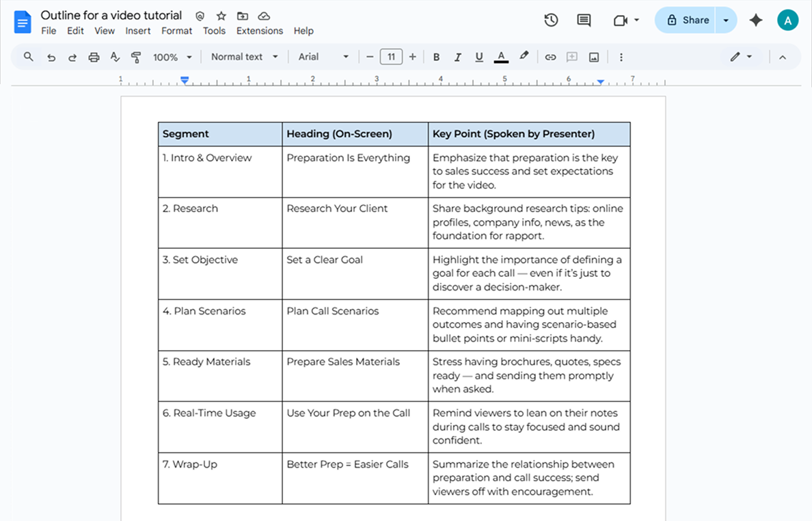This screenshot has width=812, height=521.
Task: Toggle bold formatting
Action: (x=436, y=57)
